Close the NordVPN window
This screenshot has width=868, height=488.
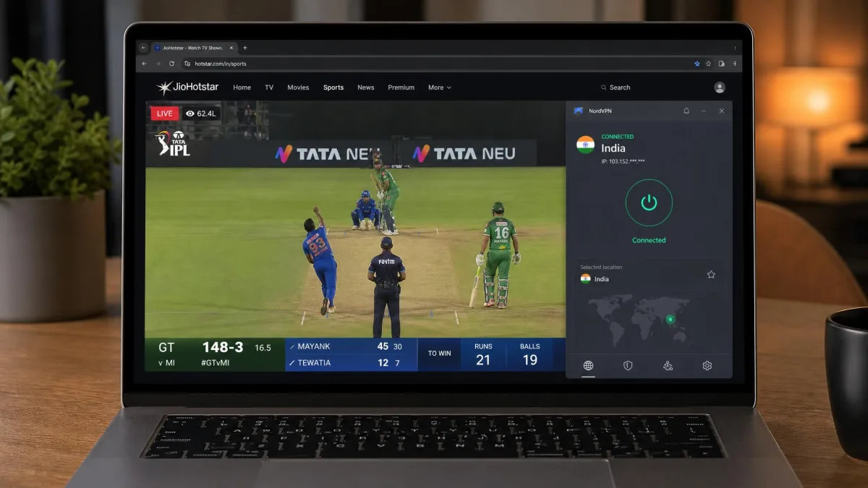tap(721, 111)
